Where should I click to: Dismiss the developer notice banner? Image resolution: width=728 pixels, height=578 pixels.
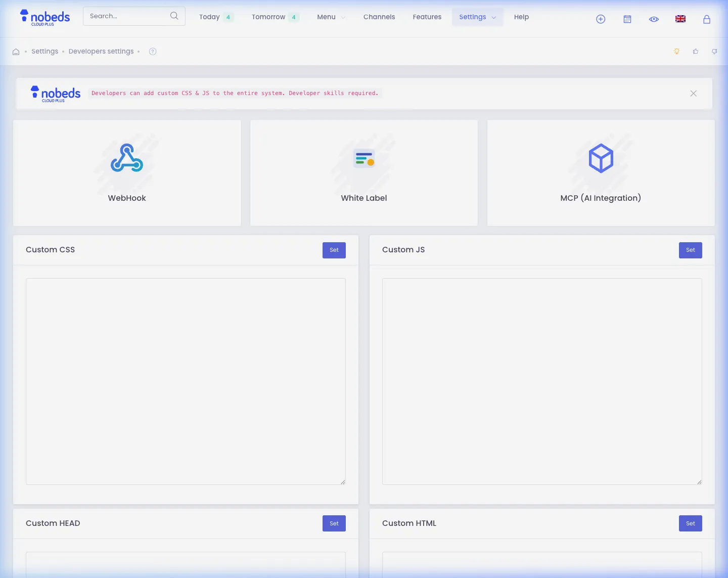[x=694, y=94]
